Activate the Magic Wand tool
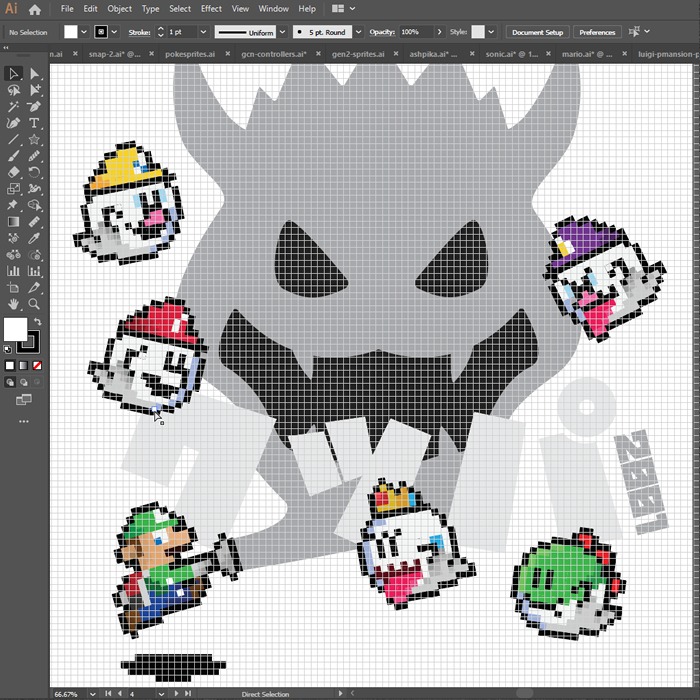The width and height of the screenshot is (700, 700). [x=14, y=107]
